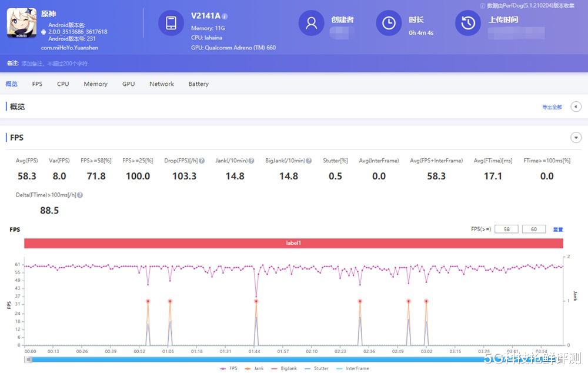Click the blue timeline scrollbar under the chart
588x373 pixels.
[294, 358]
